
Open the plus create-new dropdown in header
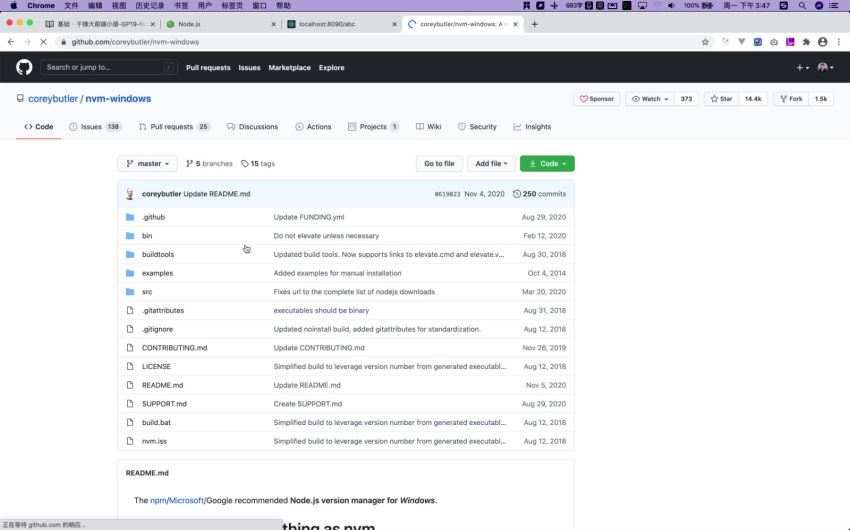point(803,68)
